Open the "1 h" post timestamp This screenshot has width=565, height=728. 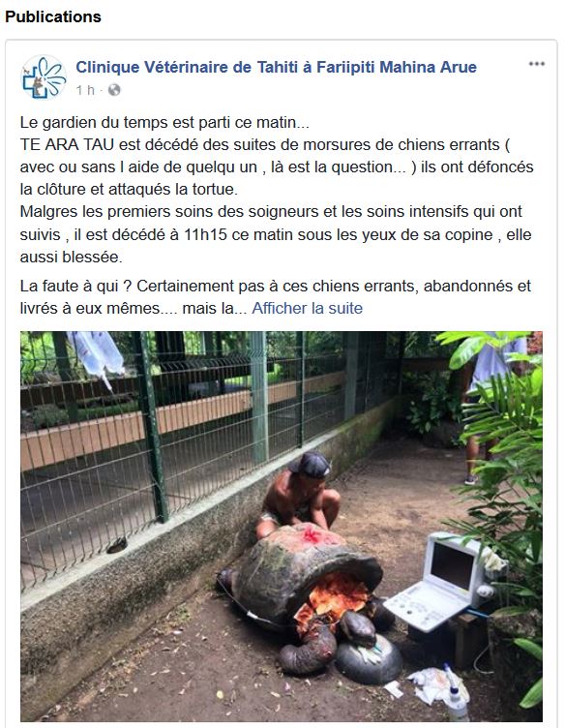coord(85,90)
